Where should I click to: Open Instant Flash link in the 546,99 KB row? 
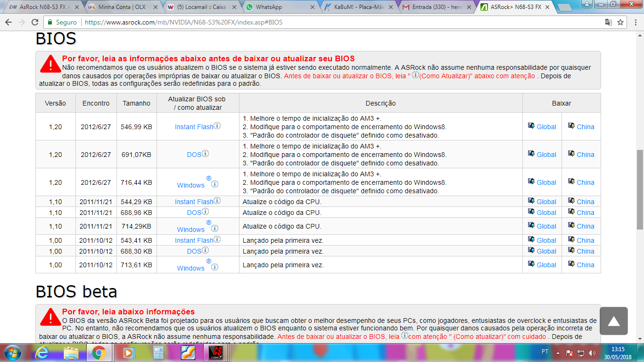(194, 127)
